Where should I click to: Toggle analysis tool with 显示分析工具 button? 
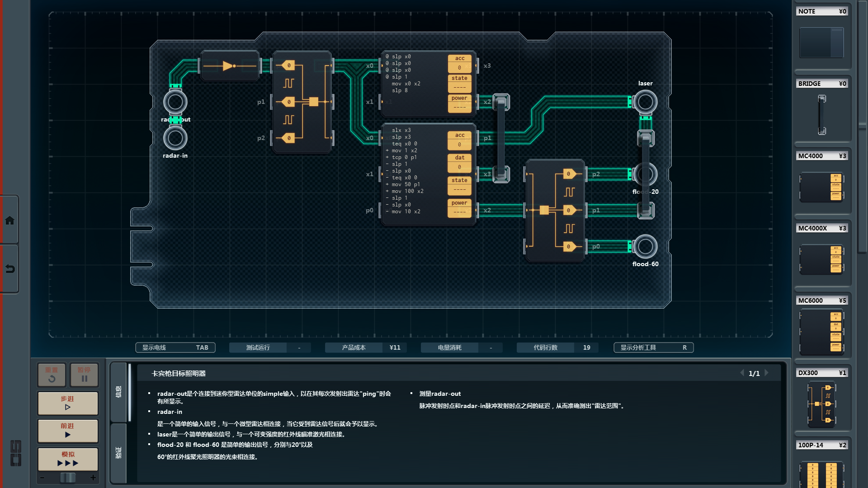click(653, 347)
